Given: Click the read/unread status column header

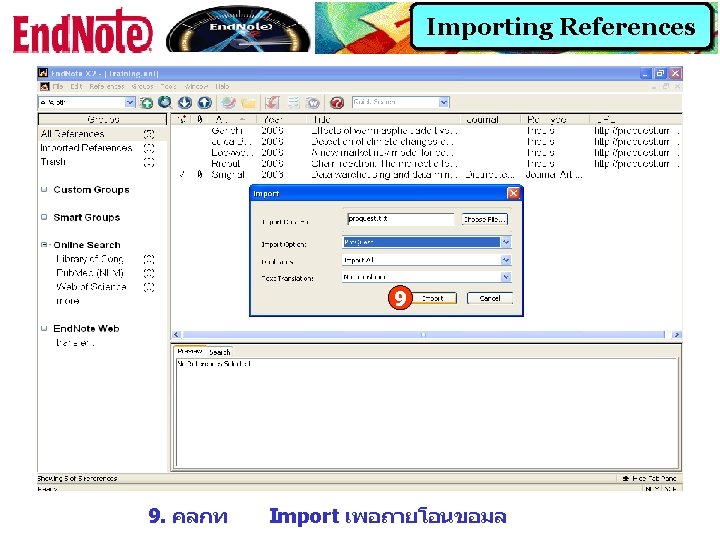Looking at the screenshot, I should click(x=182, y=119).
